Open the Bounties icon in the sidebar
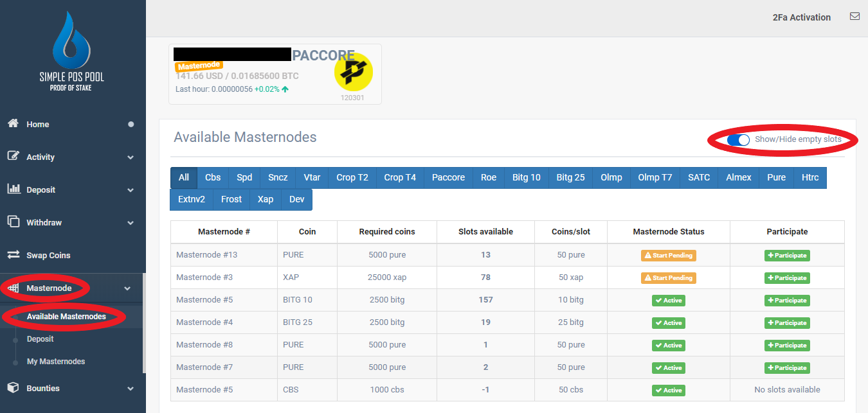 [x=12, y=388]
